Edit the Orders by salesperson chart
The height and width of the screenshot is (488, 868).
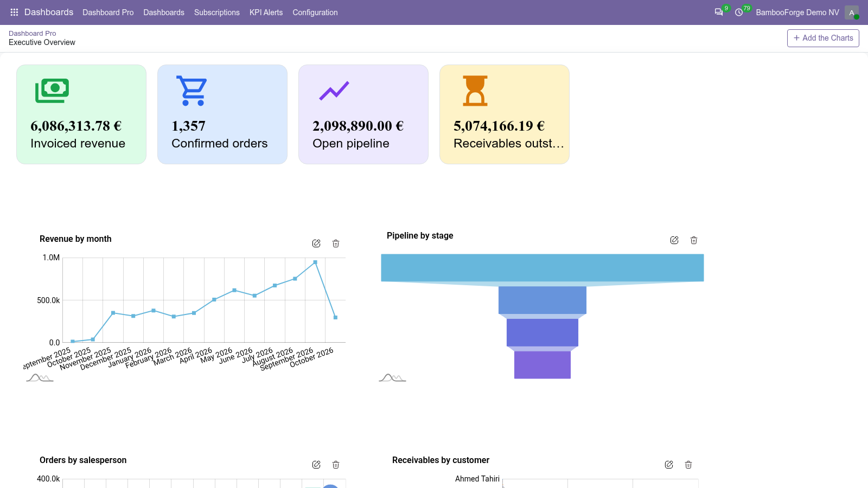[x=316, y=465]
